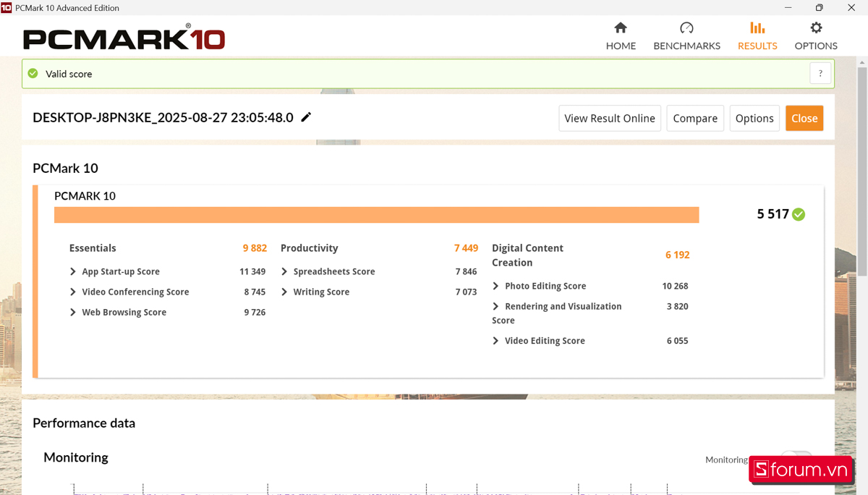Click the Writing value 7 073
The image size is (868, 495).
click(466, 292)
